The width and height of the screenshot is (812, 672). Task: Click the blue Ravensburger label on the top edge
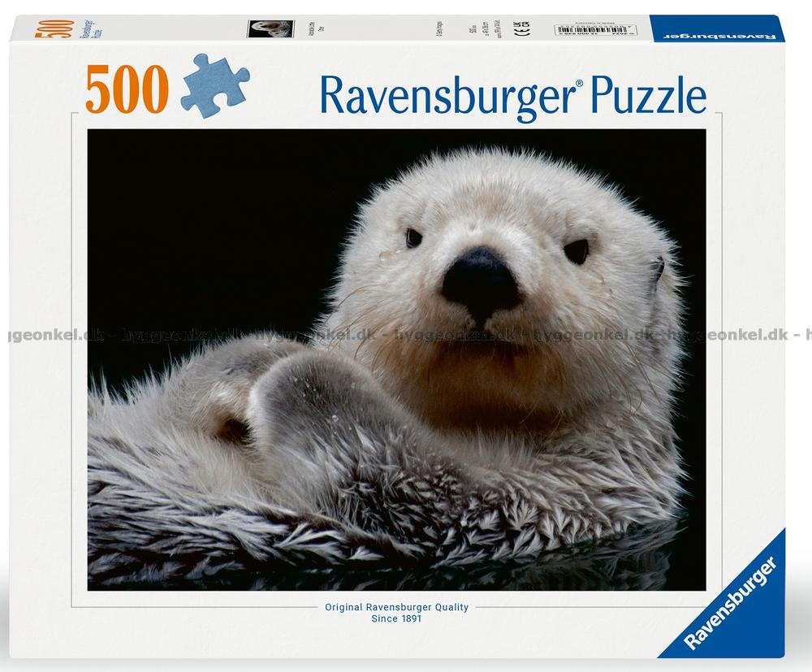714,34
